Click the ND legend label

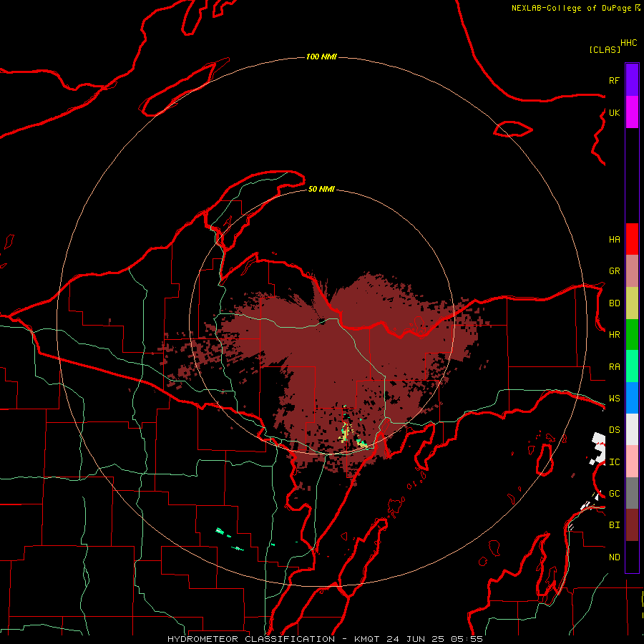pos(614,557)
